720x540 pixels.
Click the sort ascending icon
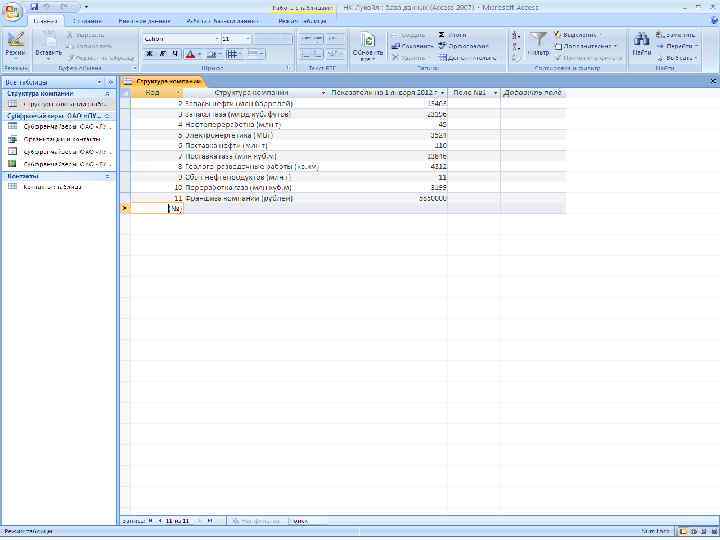[x=517, y=35]
